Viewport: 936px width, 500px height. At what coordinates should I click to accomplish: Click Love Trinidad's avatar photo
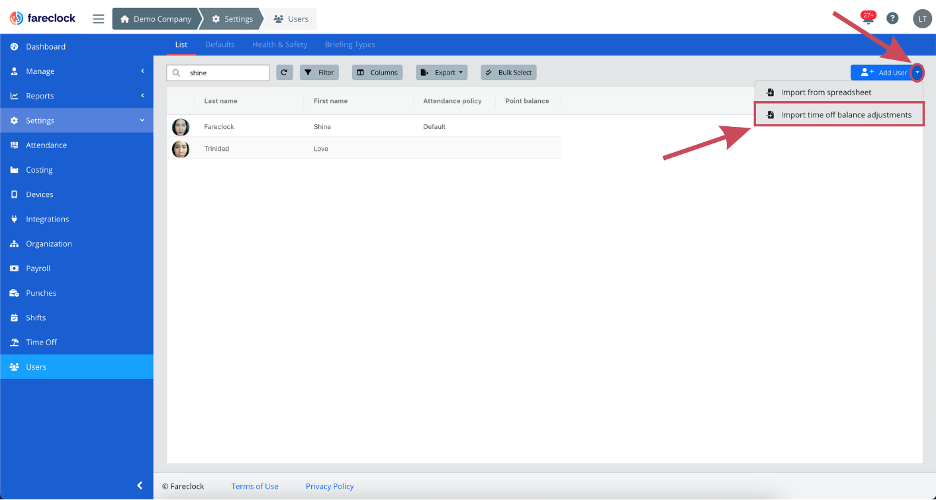click(x=180, y=149)
